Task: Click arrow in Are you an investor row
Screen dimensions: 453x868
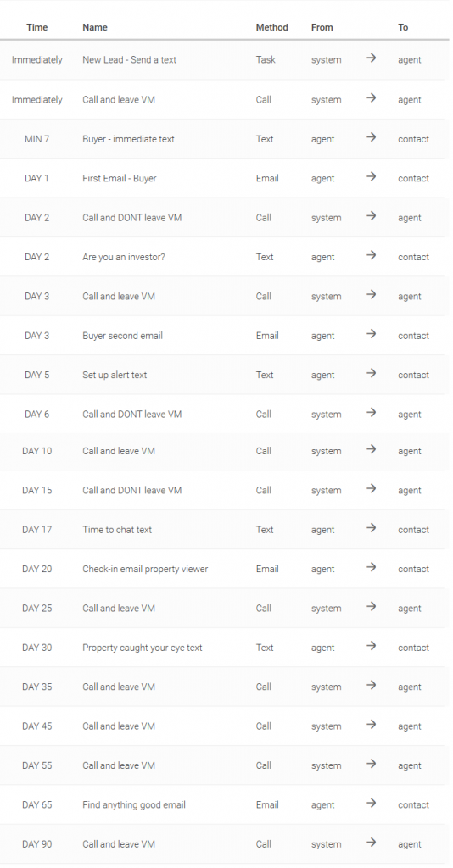Action: [x=371, y=255]
